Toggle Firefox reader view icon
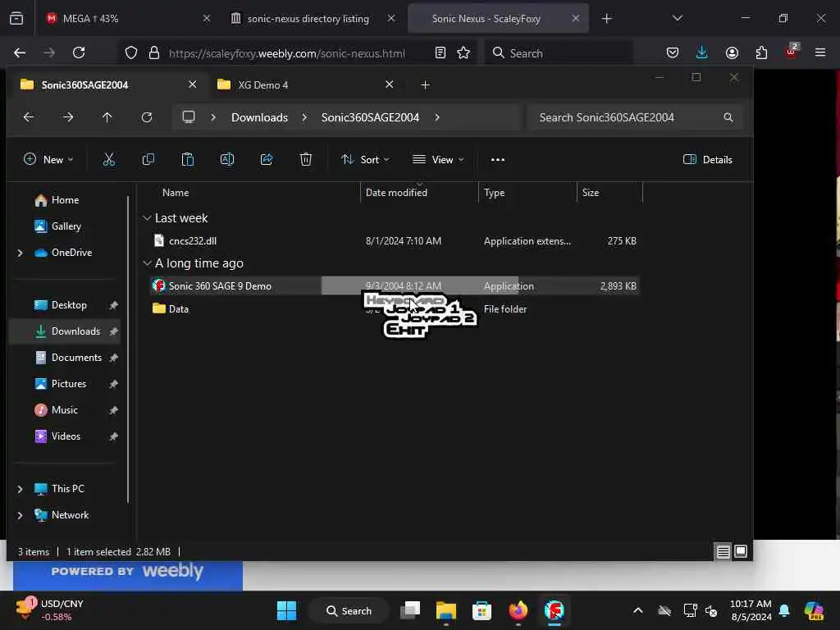 point(441,52)
